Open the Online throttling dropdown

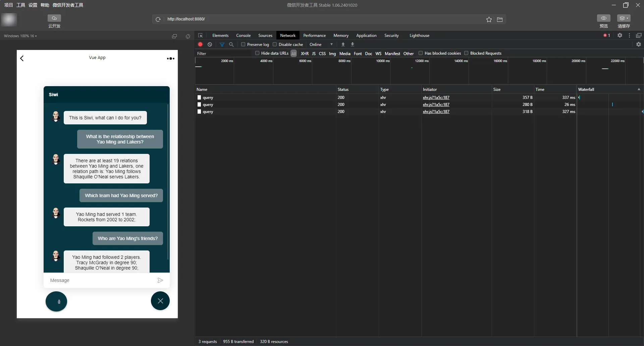321,44
